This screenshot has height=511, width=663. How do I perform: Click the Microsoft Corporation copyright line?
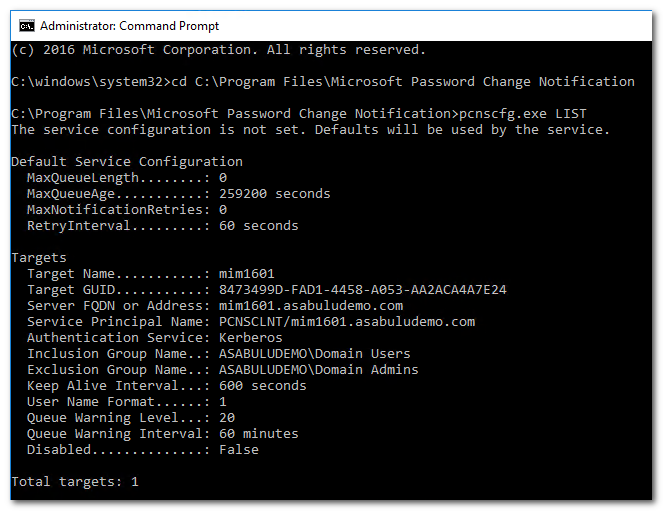(x=219, y=49)
